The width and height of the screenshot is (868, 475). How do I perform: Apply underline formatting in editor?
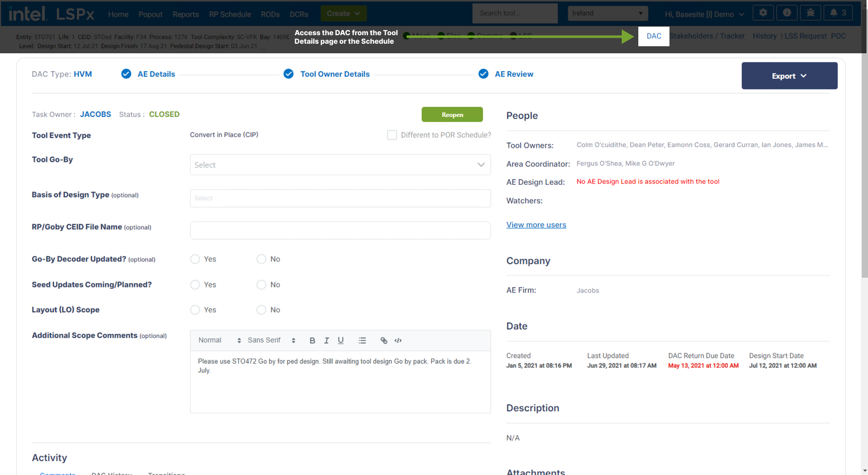coord(340,341)
